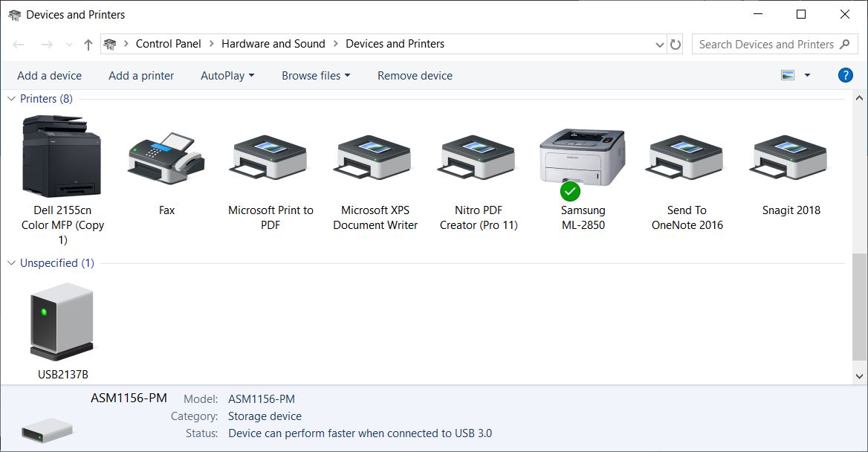Click Add a device
868x452 pixels.
49,75
